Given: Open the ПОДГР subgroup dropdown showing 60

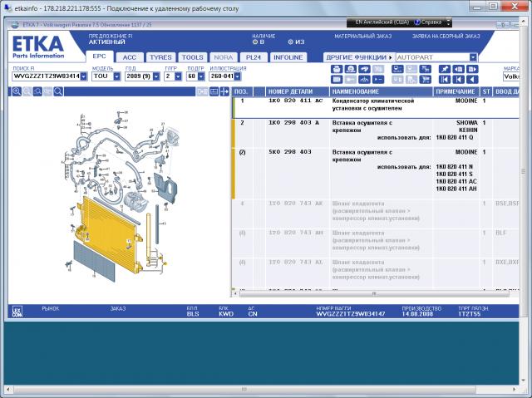Looking at the screenshot, I should (201, 76).
